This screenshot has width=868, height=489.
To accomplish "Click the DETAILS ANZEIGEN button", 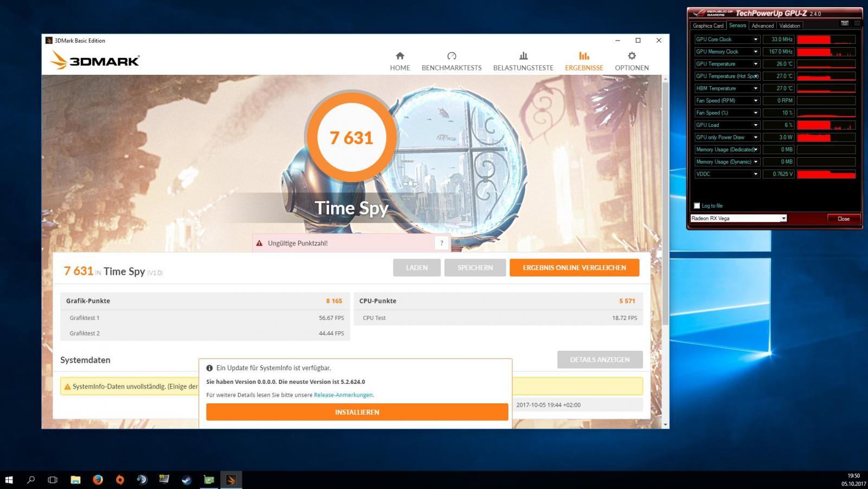I will point(599,359).
